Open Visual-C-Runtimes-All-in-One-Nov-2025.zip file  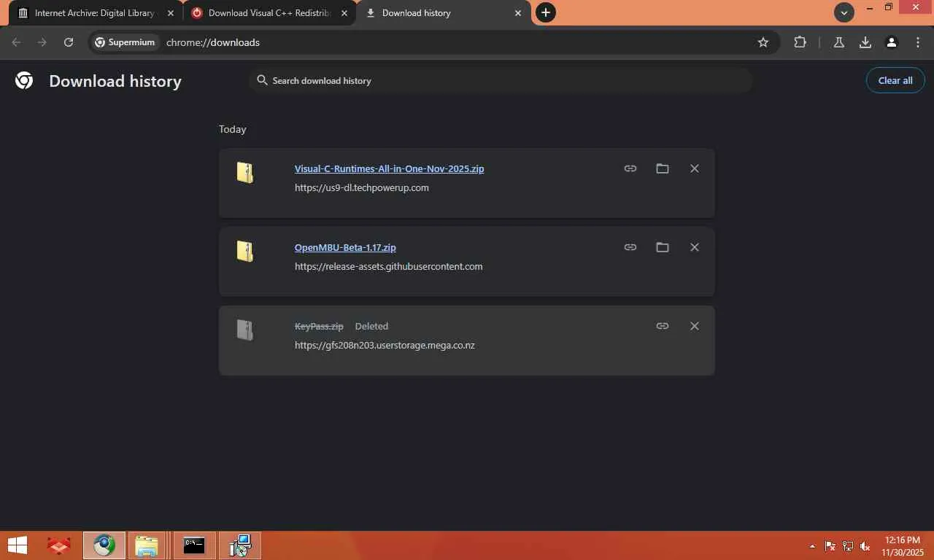tap(389, 168)
